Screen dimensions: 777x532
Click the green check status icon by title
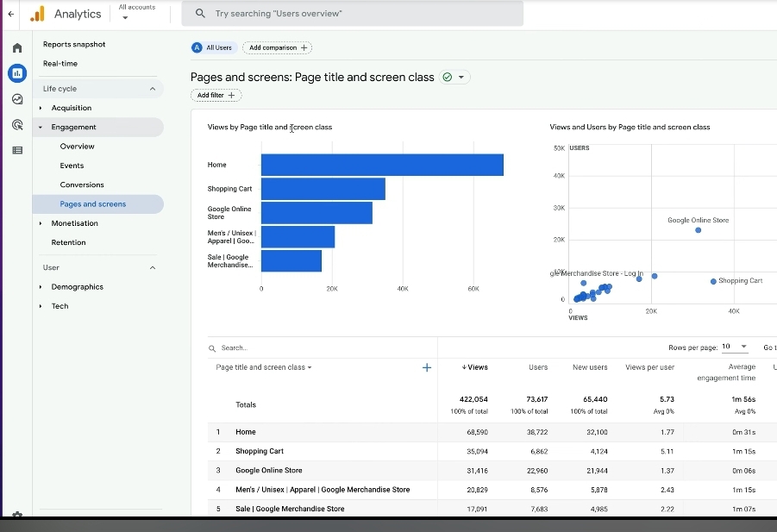(x=447, y=77)
